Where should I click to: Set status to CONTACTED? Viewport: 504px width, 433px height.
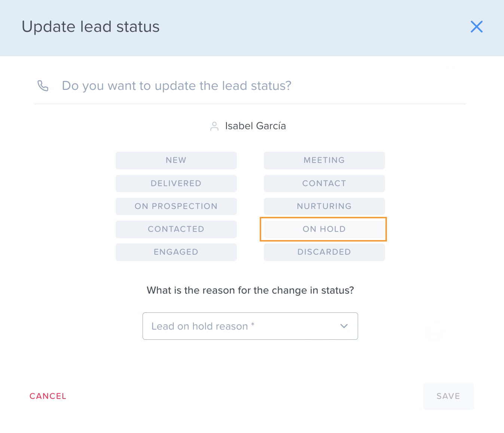176,229
